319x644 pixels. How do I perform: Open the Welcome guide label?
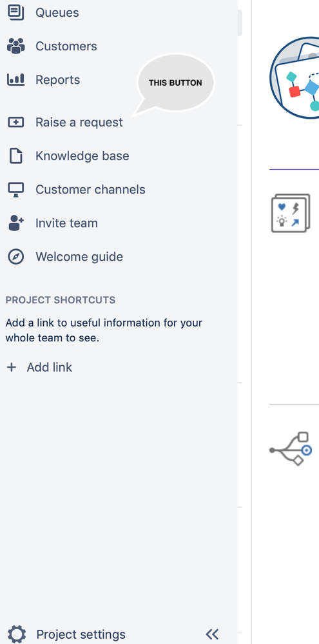tap(79, 257)
